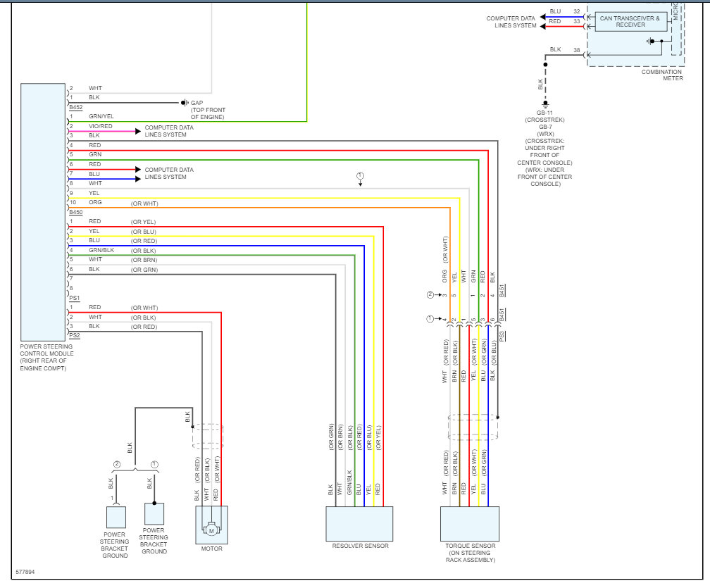The image size is (710, 588).
Task: Click the GB-11 ground symbol below dashed wire
Action: pyautogui.click(x=545, y=106)
